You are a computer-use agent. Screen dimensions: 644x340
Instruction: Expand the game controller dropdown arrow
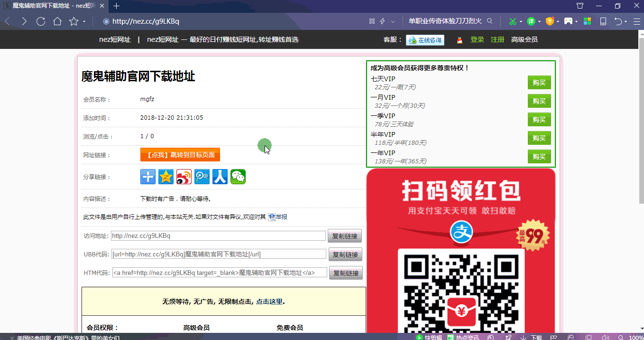click(577, 21)
